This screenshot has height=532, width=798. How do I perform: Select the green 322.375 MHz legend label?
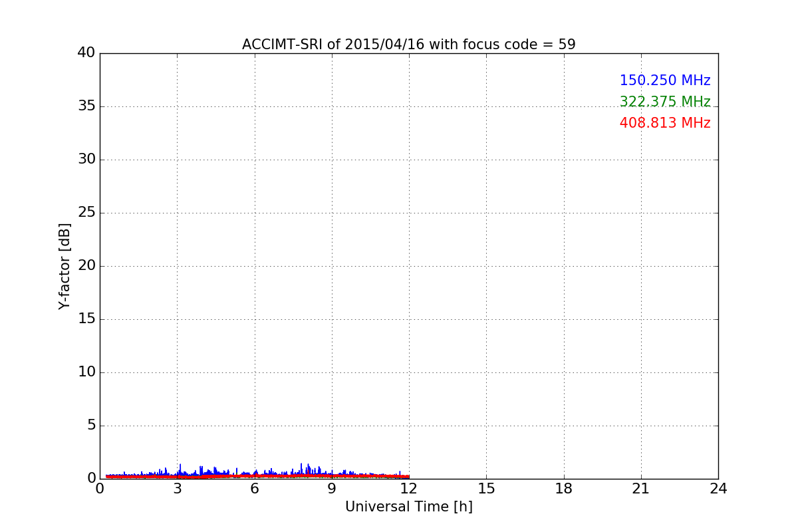pyautogui.click(x=665, y=102)
